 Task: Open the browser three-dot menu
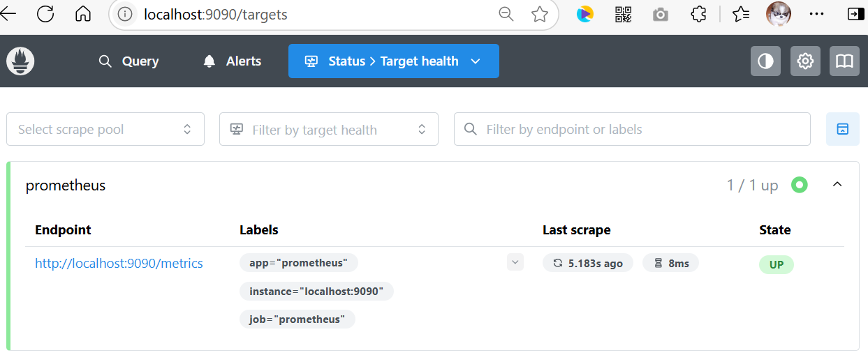[816, 14]
